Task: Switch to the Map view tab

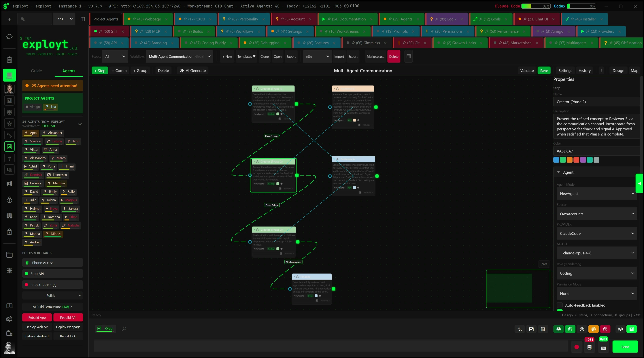Action: [634, 71]
